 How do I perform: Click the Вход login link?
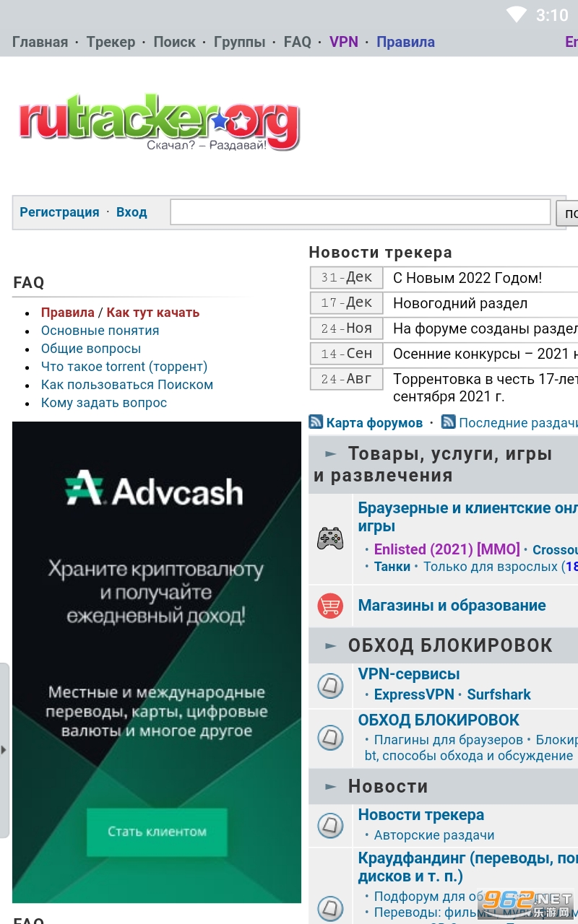(131, 212)
